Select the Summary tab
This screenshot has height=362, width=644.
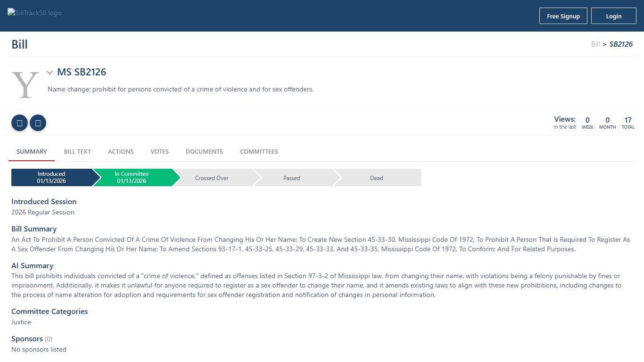click(x=32, y=152)
